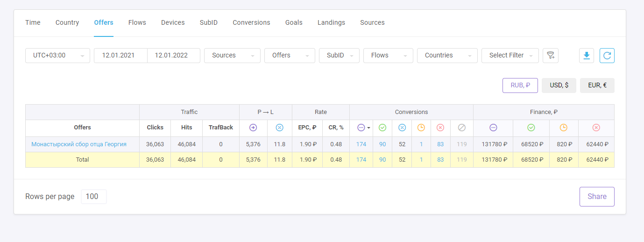Open the Монастырский сбор отца Георгия offer link

[79, 144]
